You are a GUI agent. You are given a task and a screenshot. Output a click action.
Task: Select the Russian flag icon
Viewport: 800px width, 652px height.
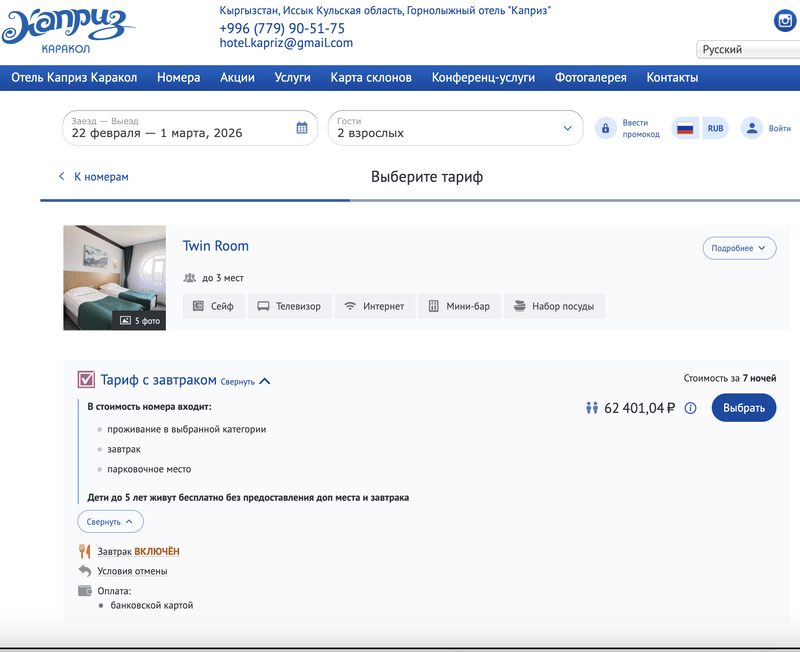click(x=685, y=128)
